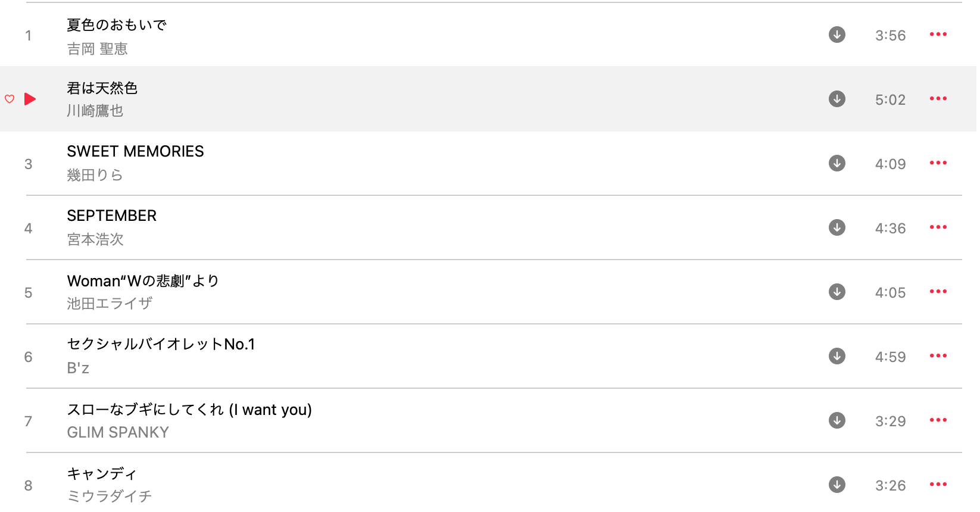Open more options for 君は天然色
Image resolution: width=980 pixels, height=512 pixels.
tap(938, 99)
